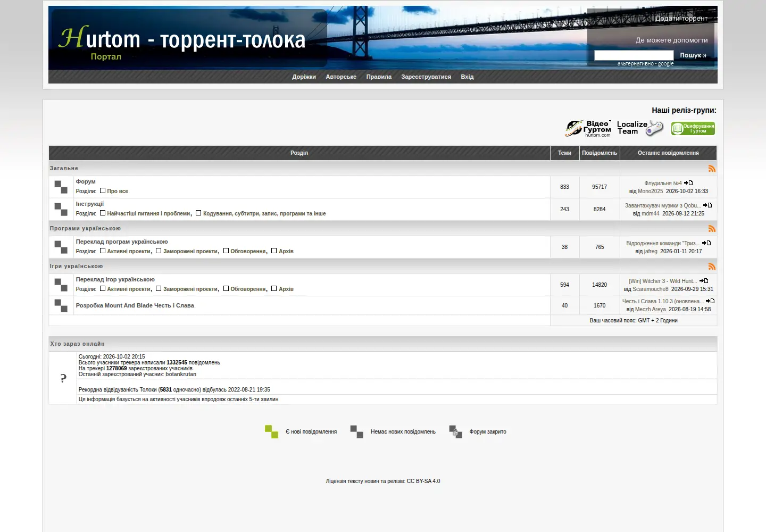Open user profile Scaramouche8
Image resolution: width=766 pixels, height=532 pixels.
651,289
